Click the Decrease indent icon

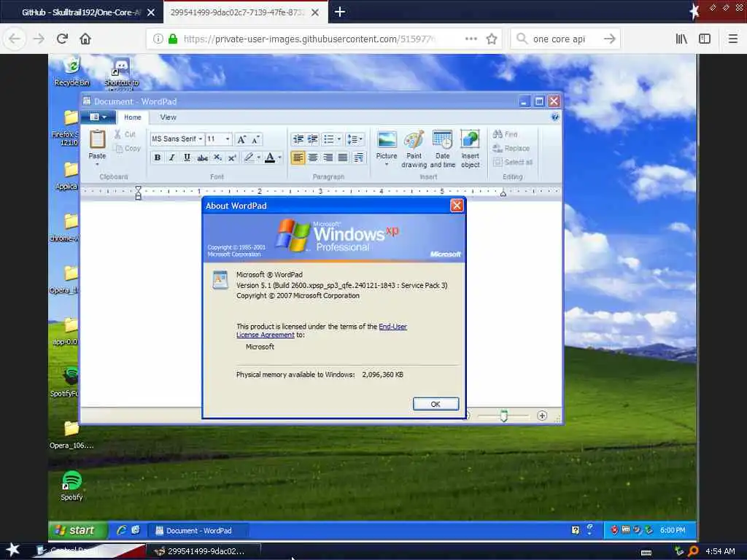click(x=298, y=139)
